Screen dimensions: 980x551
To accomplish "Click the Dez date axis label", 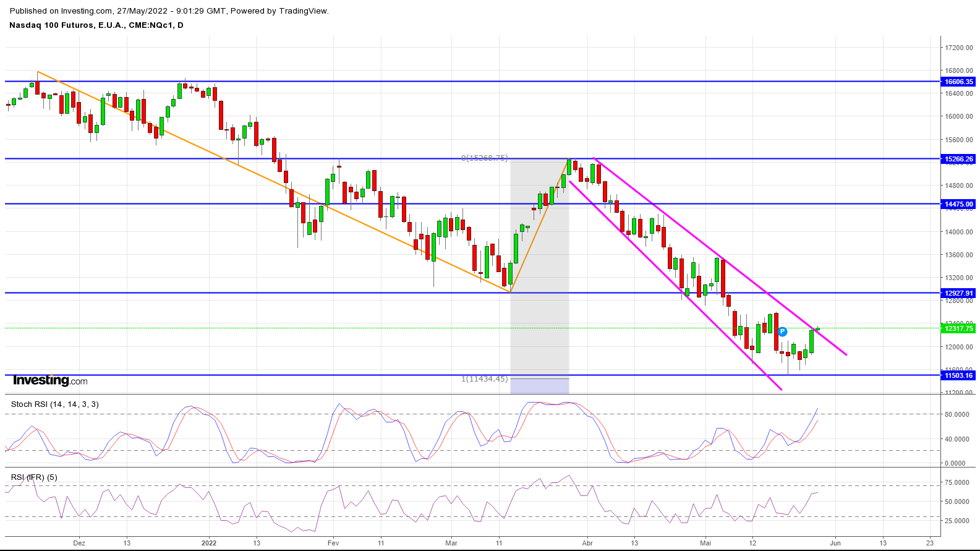I will 79,543.
